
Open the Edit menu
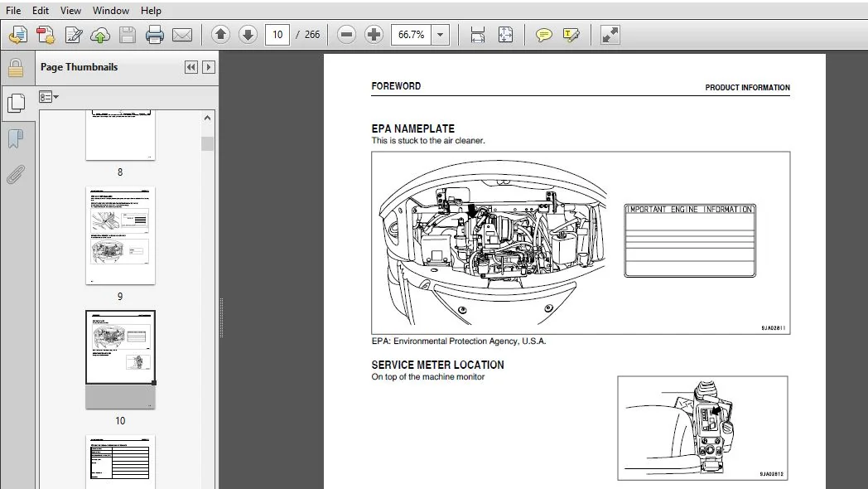click(x=41, y=11)
